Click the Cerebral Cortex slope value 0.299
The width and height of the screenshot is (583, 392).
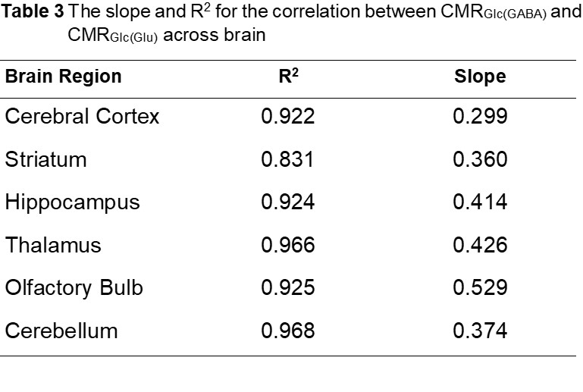point(480,116)
